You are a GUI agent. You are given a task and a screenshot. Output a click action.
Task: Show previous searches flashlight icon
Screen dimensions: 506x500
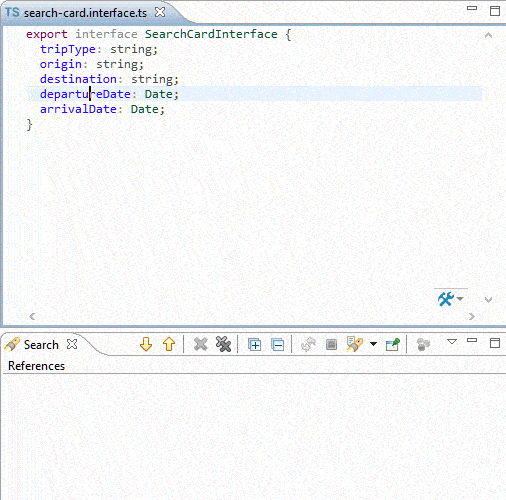pos(355,344)
